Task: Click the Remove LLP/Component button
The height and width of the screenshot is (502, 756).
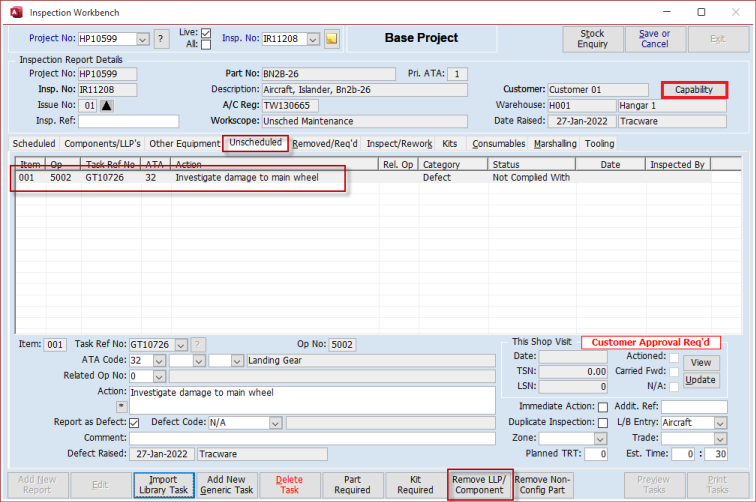Action: pyautogui.click(x=479, y=485)
